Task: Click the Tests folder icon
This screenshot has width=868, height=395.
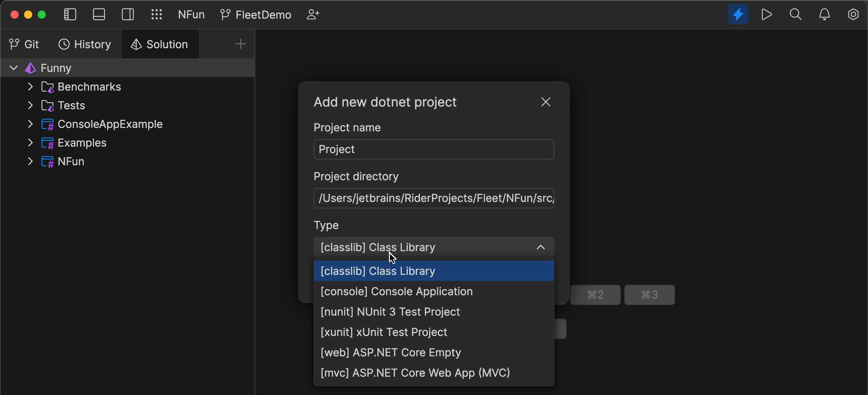Action: (x=47, y=106)
